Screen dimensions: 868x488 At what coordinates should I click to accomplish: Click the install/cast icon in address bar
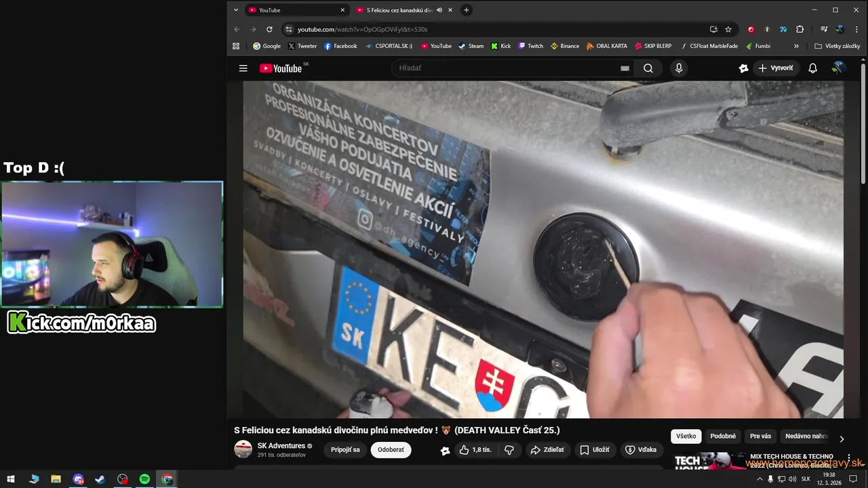[x=713, y=29]
